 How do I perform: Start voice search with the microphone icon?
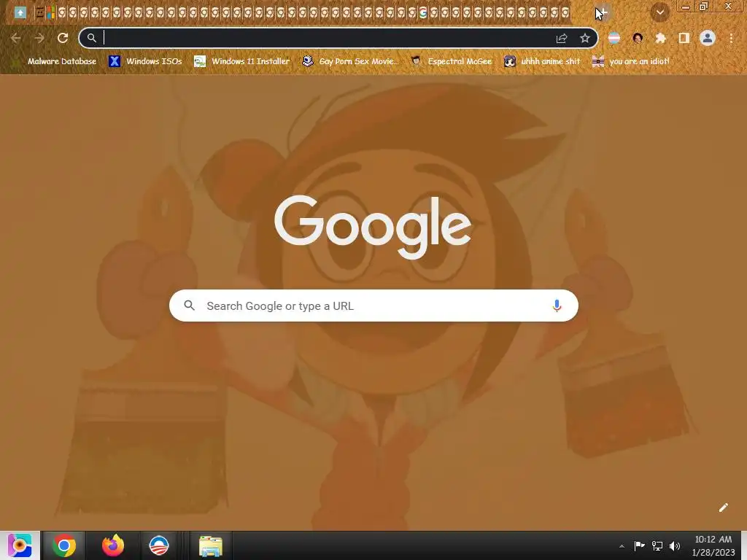(x=557, y=306)
